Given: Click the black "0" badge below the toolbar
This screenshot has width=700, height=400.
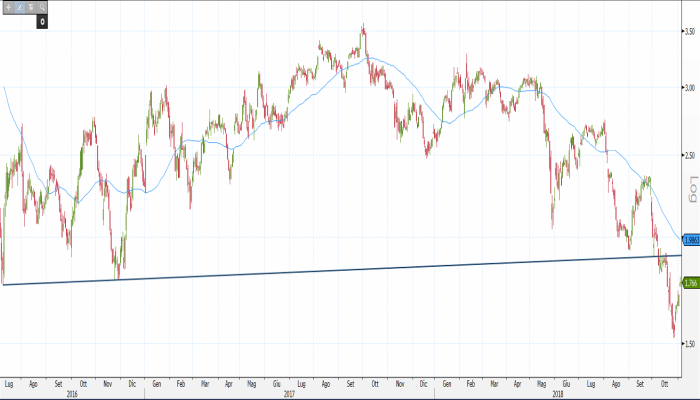Looking at the screenshot, I should [42, 21].
